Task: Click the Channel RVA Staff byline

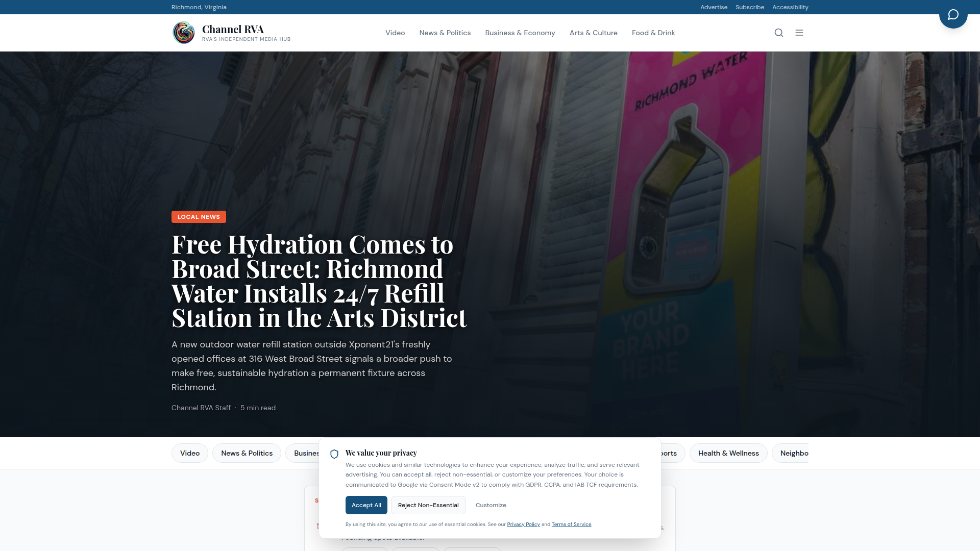Action: 201,408
